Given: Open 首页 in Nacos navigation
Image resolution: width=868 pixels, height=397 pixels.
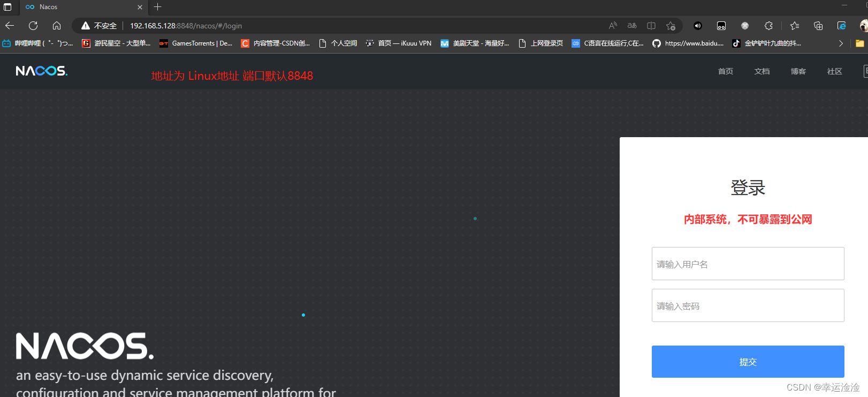Looking at the screenshot, I should (x=726, y=71).
